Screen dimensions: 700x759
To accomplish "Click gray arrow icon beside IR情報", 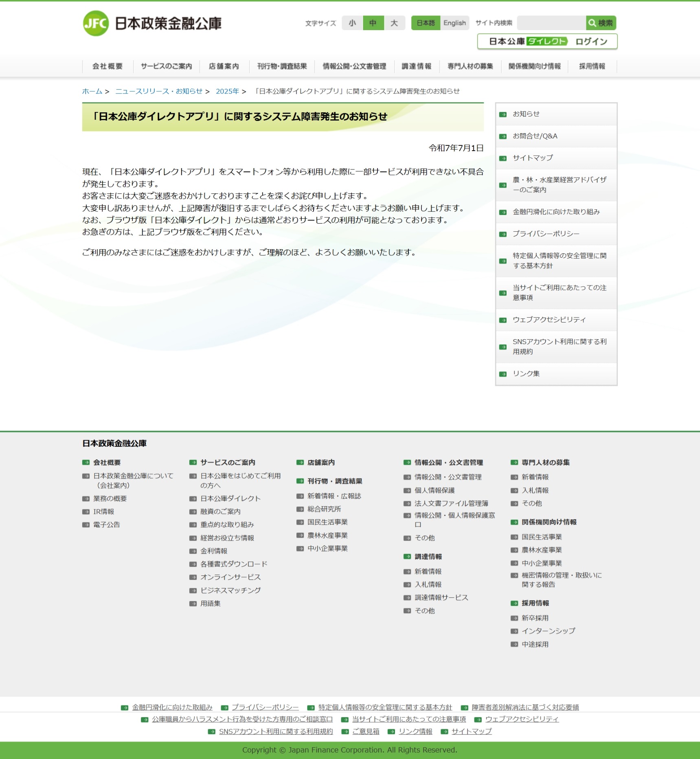I will 86,512.
